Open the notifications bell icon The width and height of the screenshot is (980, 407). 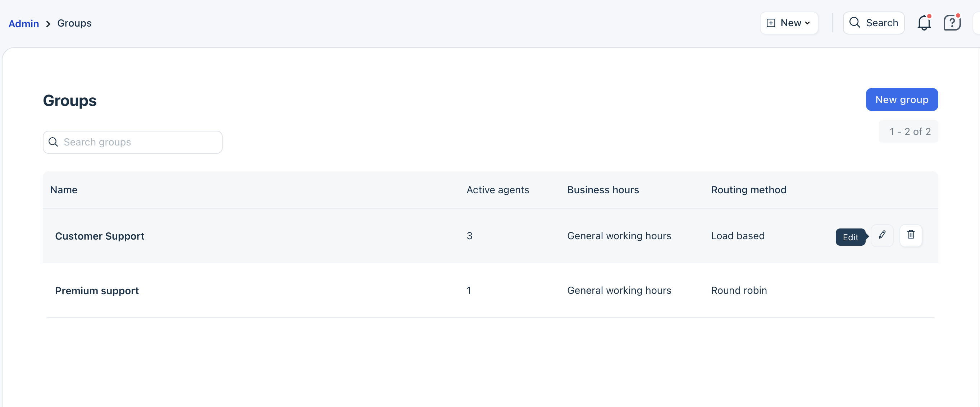point(924,23)
